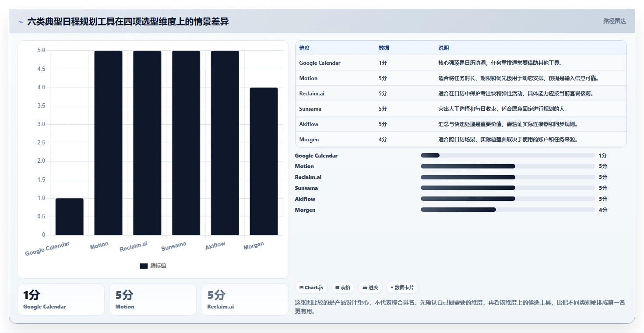The height and width of the screenshot is (333, 644).
Task: Click the Google Calendar cell in the table
Action: point(320,63)
